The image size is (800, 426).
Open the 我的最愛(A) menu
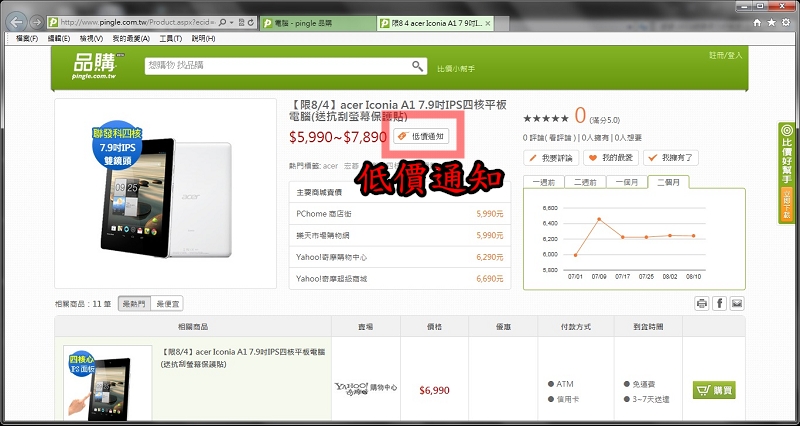[131, 39]
